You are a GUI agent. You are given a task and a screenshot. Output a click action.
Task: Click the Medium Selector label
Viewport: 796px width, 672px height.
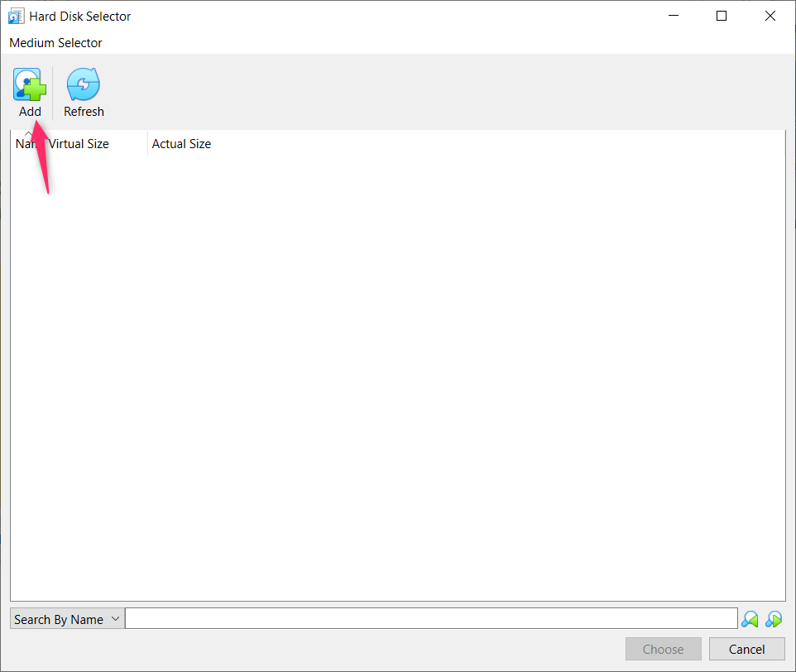(x=55, y=42)
